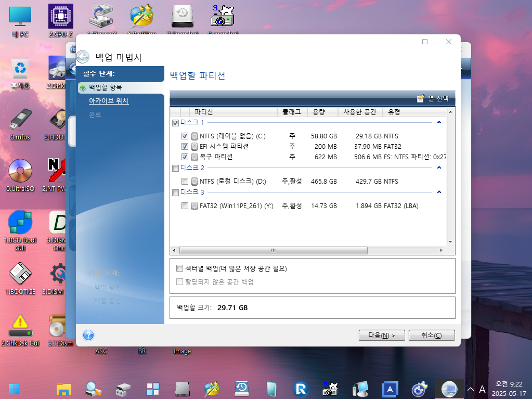Click the left arrow of horizontal scrollbar
This screenshot has height=399, width=532.
[x=174, y=250]
